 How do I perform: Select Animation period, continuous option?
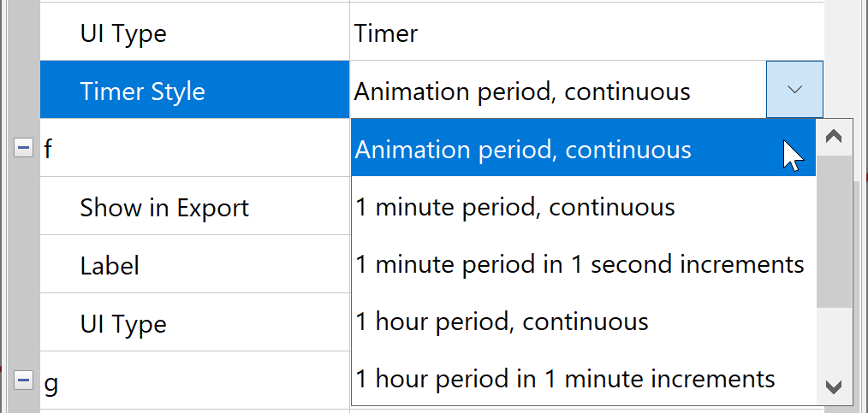pyautogui.click(x=523, y=150)
